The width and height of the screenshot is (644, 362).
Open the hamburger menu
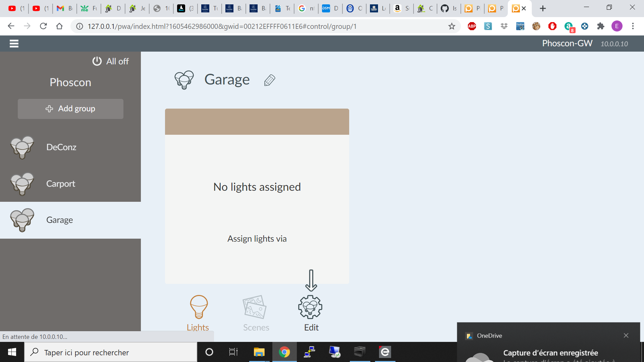point(14,44)
